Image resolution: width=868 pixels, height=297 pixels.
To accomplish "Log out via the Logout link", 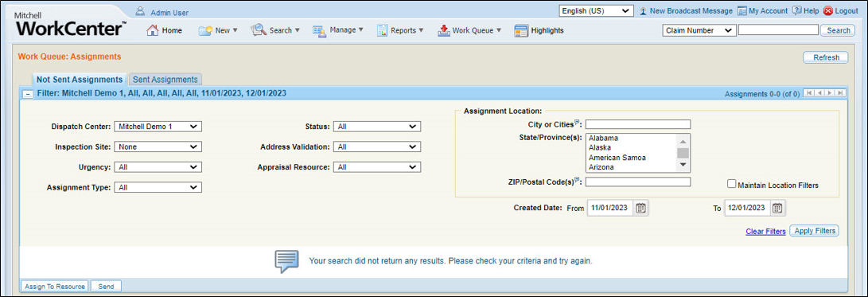I will click(x=847, y=11).
